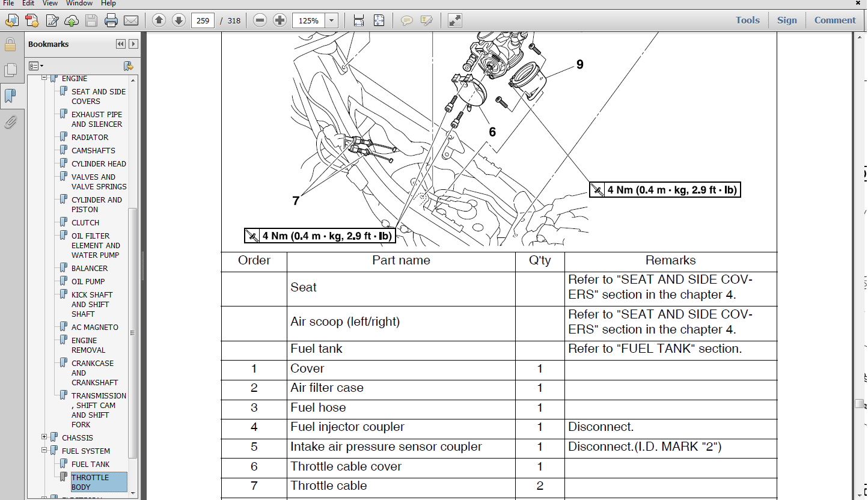The height and width of the screenshot is (500, 868).
Task: Open the Attachments paperclip panel
Action: tap(10, 123)
